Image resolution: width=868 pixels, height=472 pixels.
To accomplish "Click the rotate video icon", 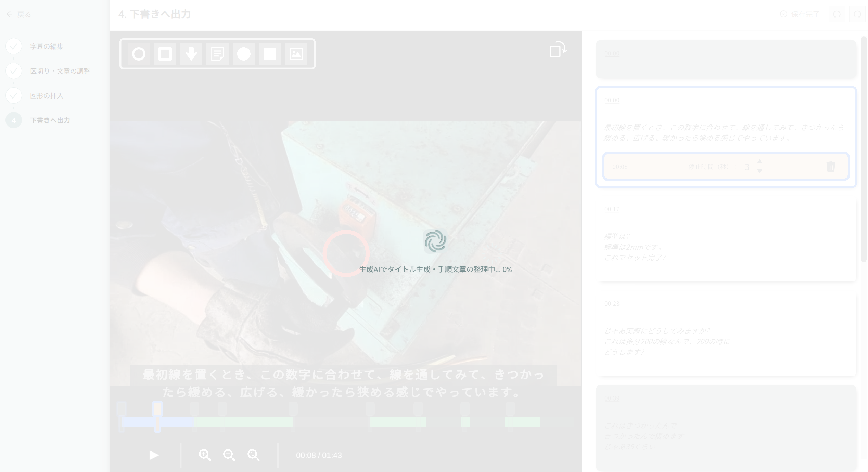I will coord(558,50).
